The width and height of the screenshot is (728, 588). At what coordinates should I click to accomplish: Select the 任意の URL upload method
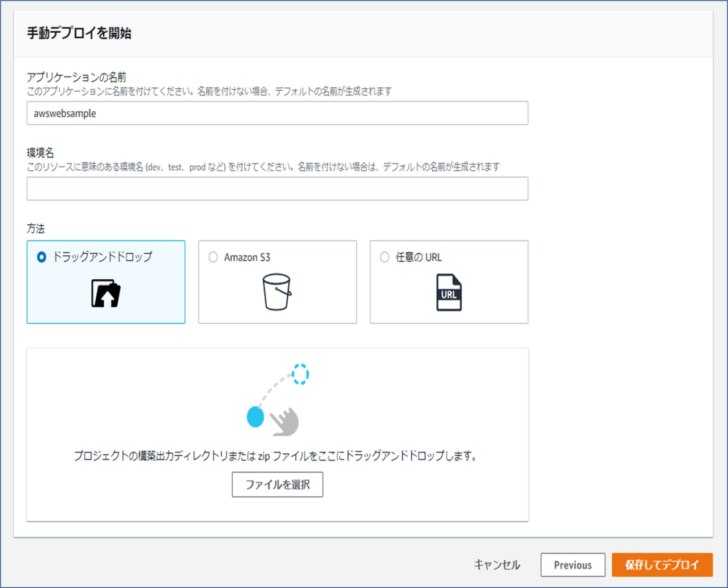tap(384, 257)
